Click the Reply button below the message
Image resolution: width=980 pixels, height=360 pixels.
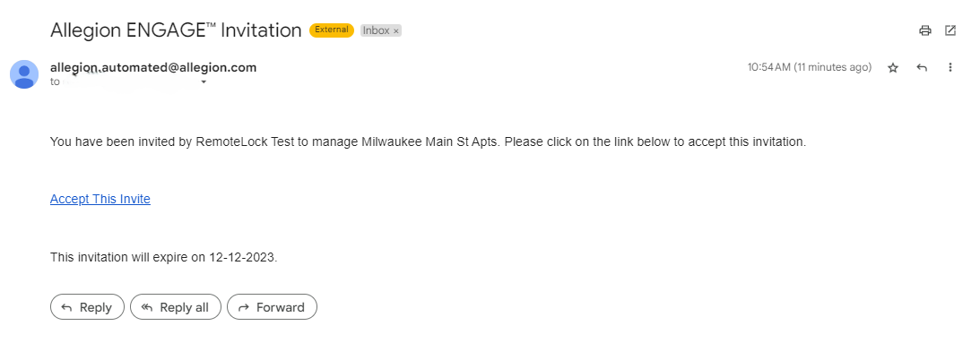(88, 307)
